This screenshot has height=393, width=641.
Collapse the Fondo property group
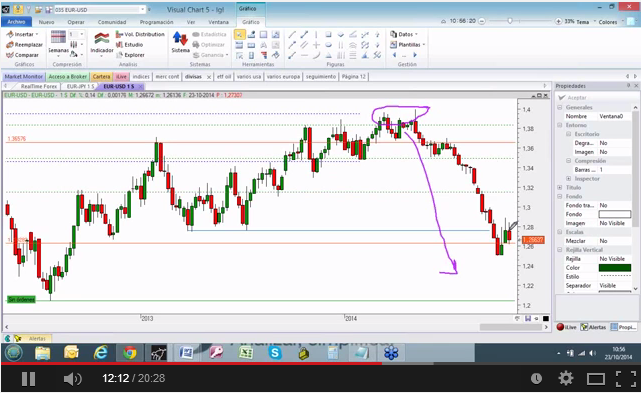(560, 196)
